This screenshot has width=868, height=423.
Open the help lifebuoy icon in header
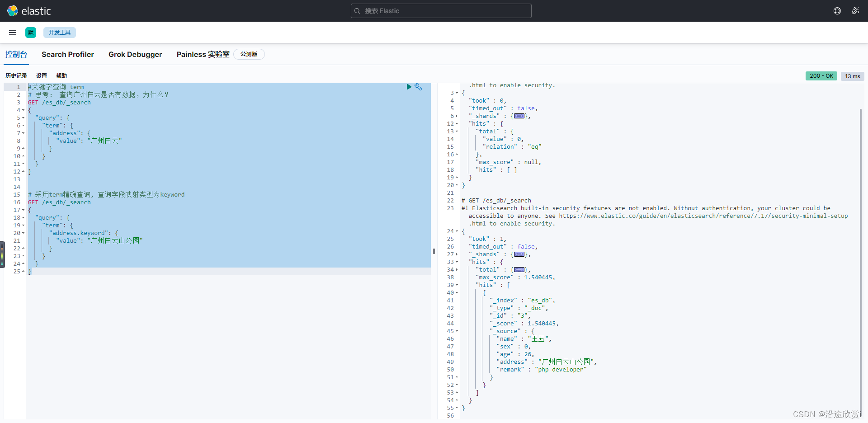click(x=837, y=11)
